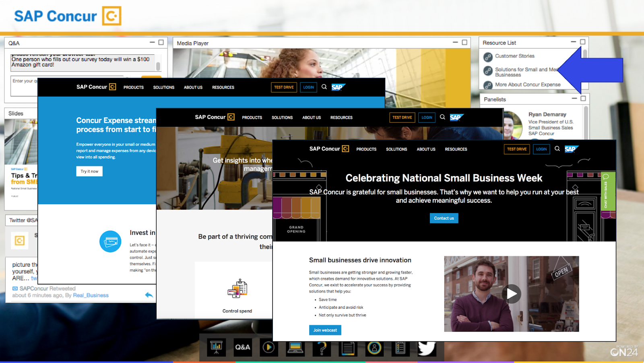Image resolution: width=644 pixels, height=363 pixels.
Task: Click the SAP Concur header logo
Action: (68, 16)
